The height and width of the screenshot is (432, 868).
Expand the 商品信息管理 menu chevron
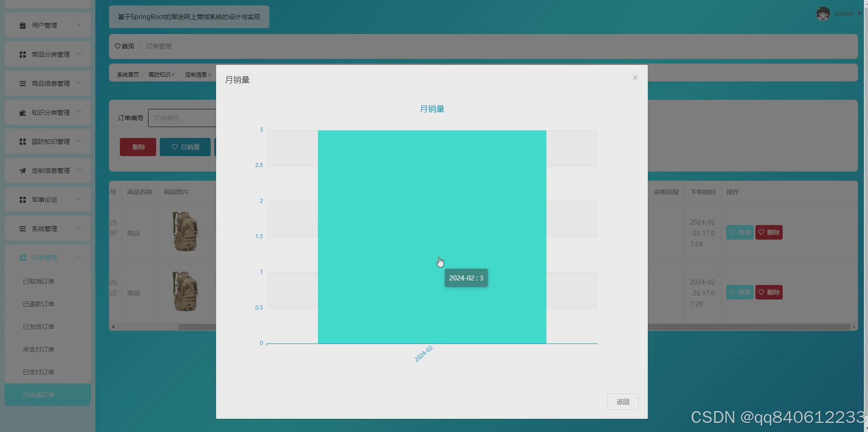click(79, 83)
